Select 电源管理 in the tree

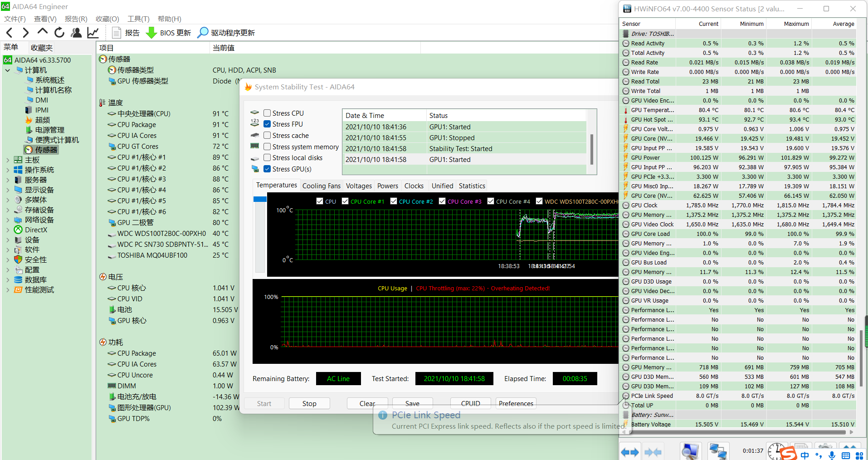(x=50, y=130)
